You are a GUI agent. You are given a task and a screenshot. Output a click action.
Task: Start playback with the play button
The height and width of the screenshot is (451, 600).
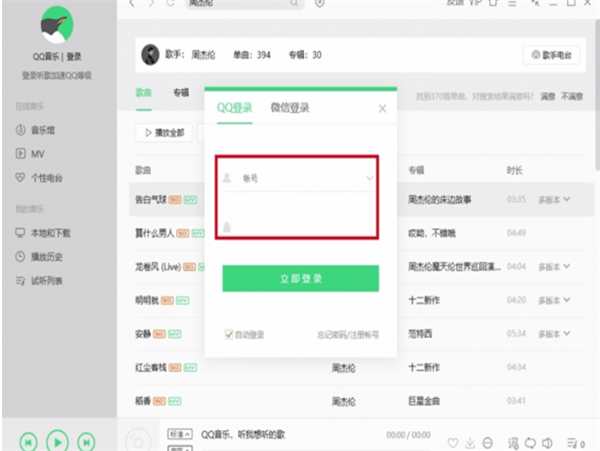(x=57, y=442)
